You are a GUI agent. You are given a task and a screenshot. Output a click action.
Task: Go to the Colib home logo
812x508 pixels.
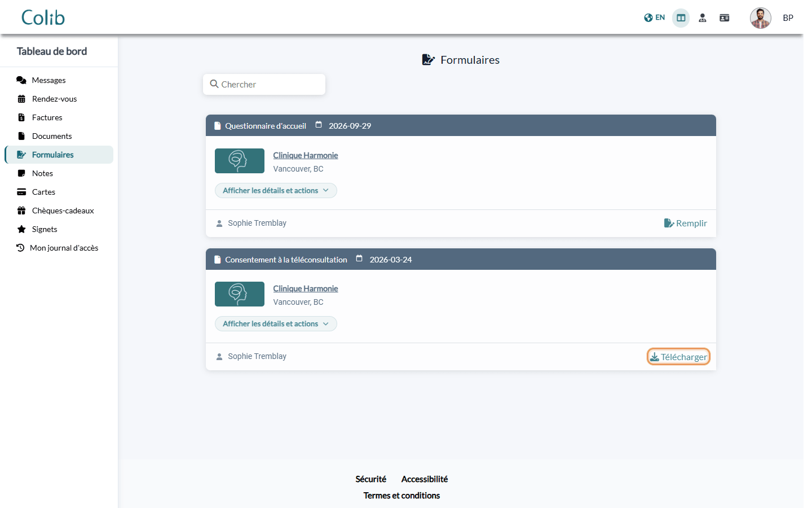tap(43, 17)
